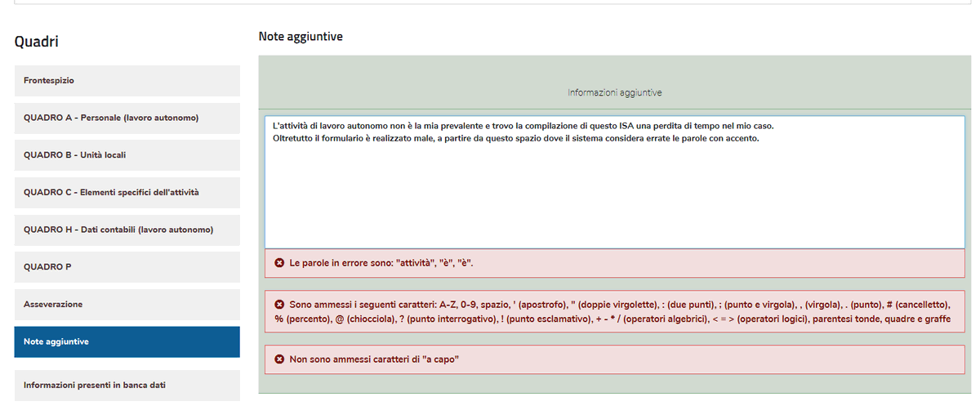This screenshot has height=406, width=980.
Task: Open the Frontespizio section
Action: (127, 81)
